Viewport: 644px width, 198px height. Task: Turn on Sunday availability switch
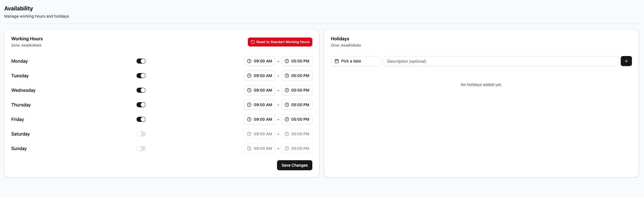(x=141, y=148)
